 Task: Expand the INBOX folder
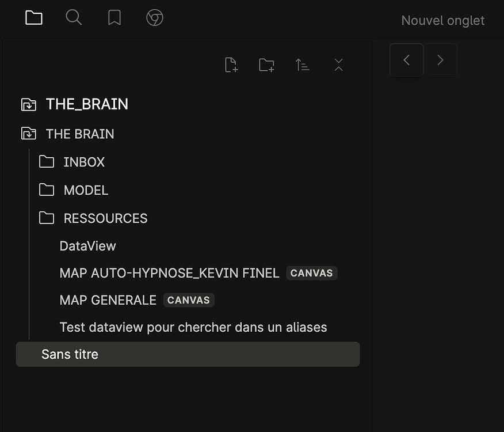[83, 162]
